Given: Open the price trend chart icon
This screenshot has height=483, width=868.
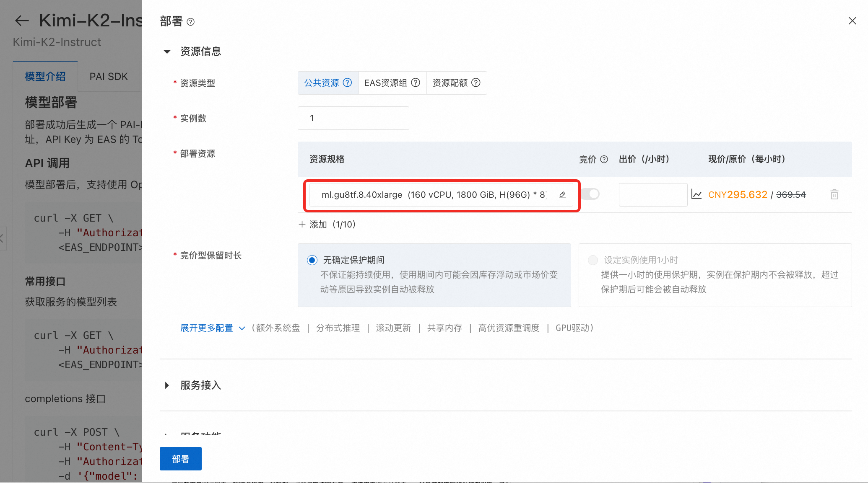Looking at the screenshot, I should 696,194.
